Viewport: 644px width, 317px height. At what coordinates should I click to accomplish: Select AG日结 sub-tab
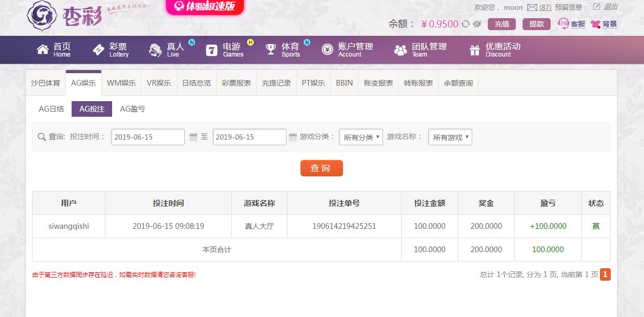point(51,109)
